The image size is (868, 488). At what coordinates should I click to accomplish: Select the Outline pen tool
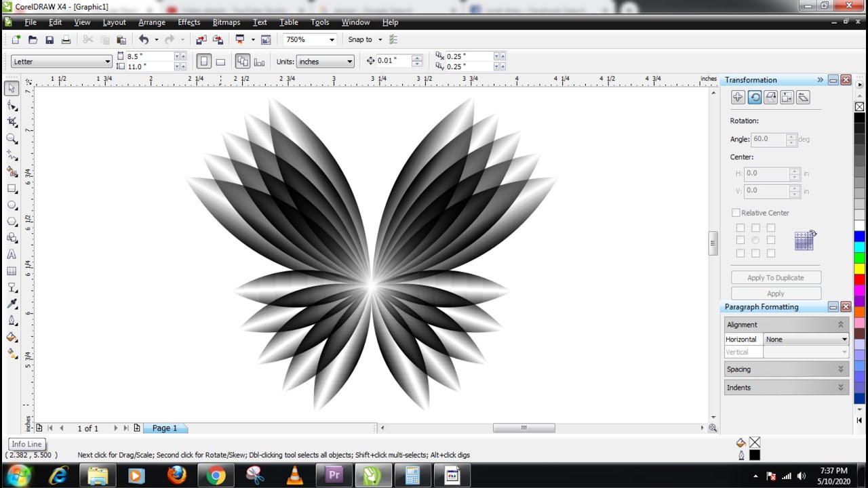12,321
